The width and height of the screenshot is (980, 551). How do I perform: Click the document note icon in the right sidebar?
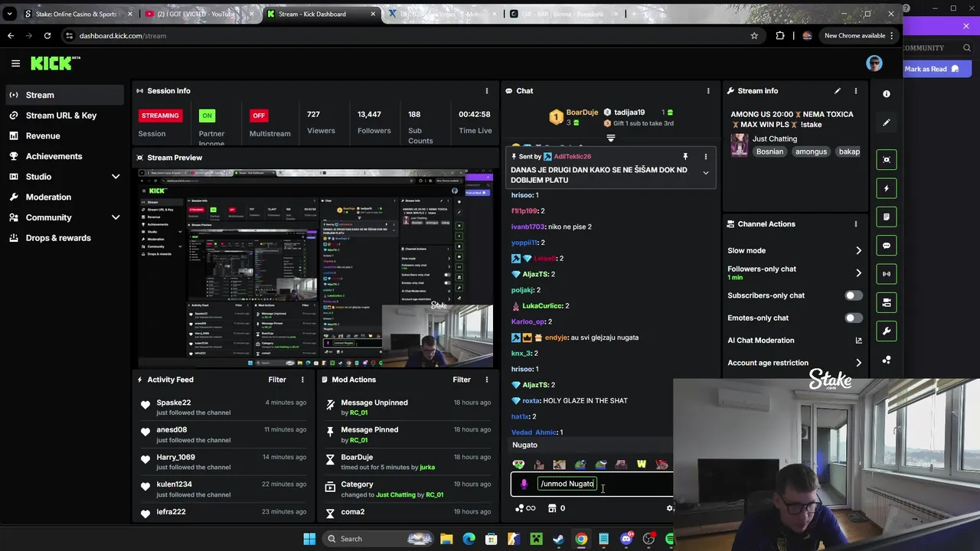887,217
